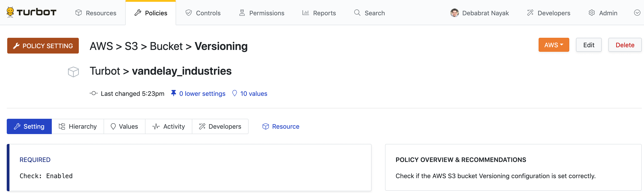This screenshot has height=193, width=644.
Task: Open the AWS dropdown button
Action: (x=553, y=45)
